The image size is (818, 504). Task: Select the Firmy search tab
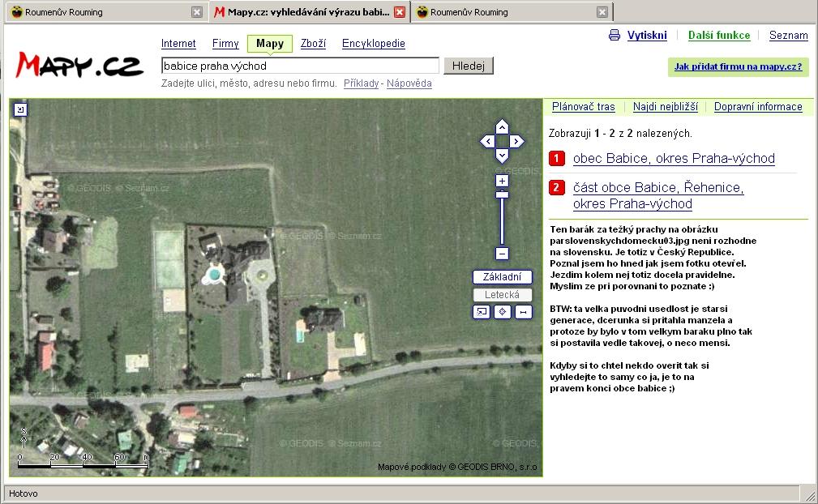point(225,43)
